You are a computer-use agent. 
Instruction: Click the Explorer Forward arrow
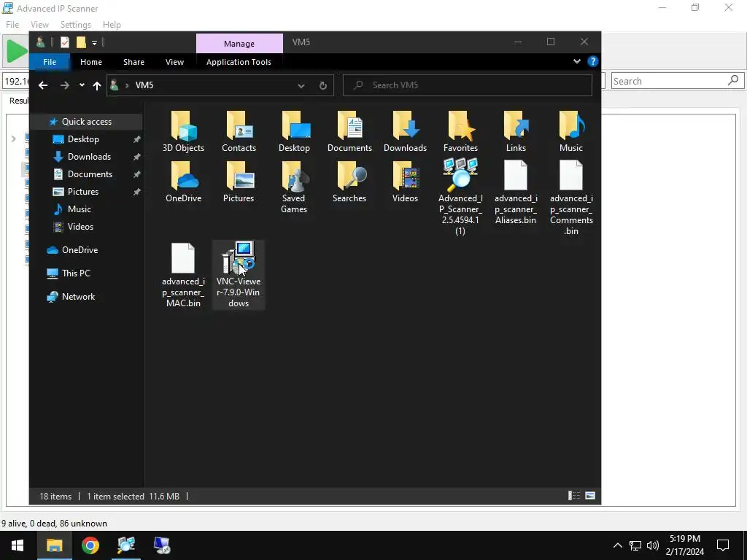(x=65, y=85)
